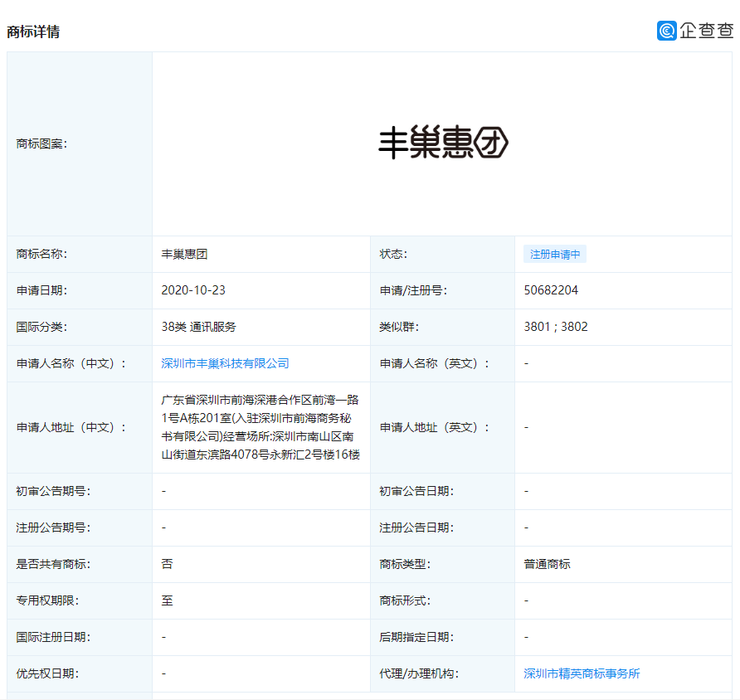
Task: Click the 初审公告期号 label
Action: click(53, 491)
